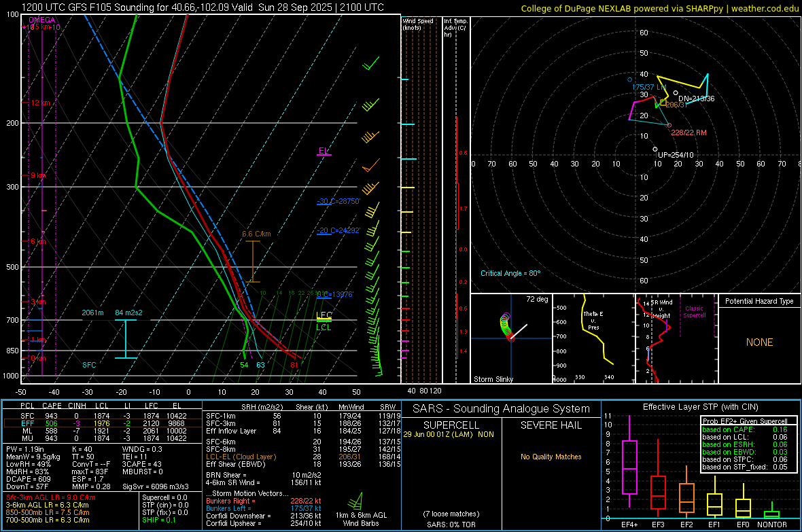Select the 6.6 C/km lapse rate label

click(256, 234)
